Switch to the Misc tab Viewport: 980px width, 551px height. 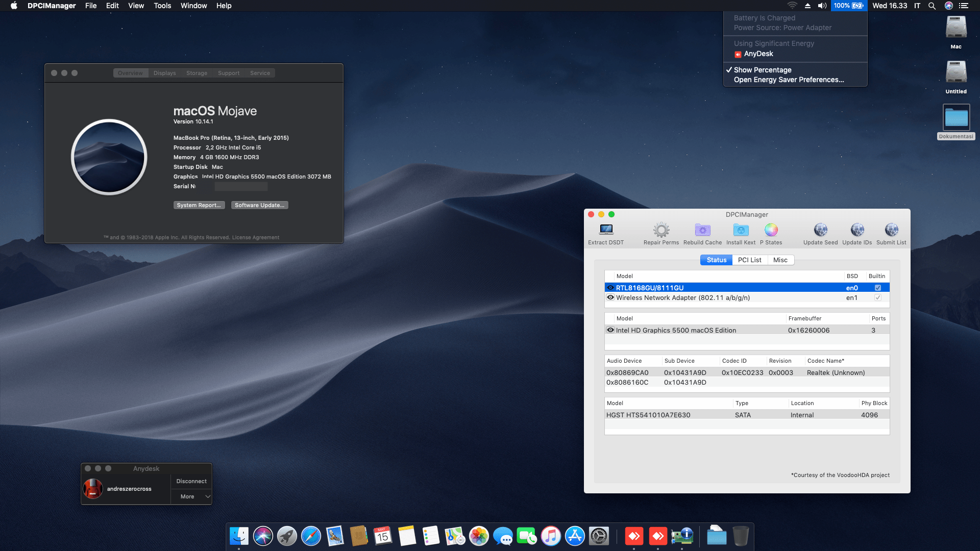pyautogui.click(x=780, y=260)
